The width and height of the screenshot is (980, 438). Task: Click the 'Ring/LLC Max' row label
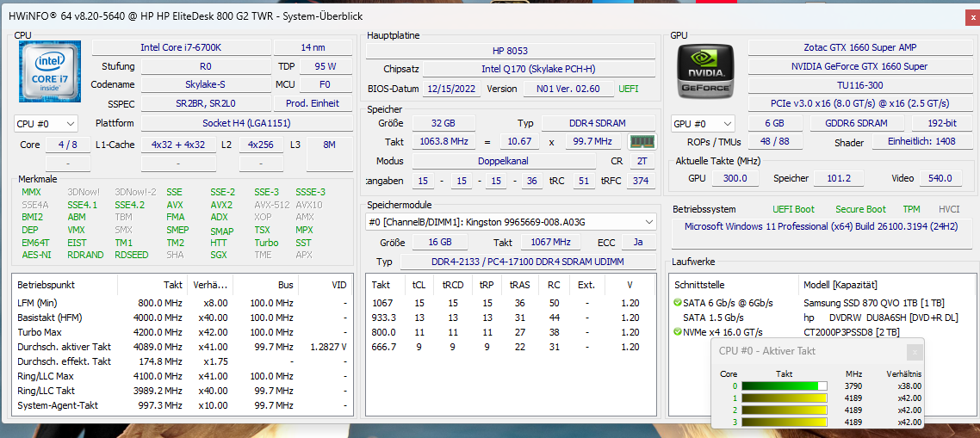(45, 376)
